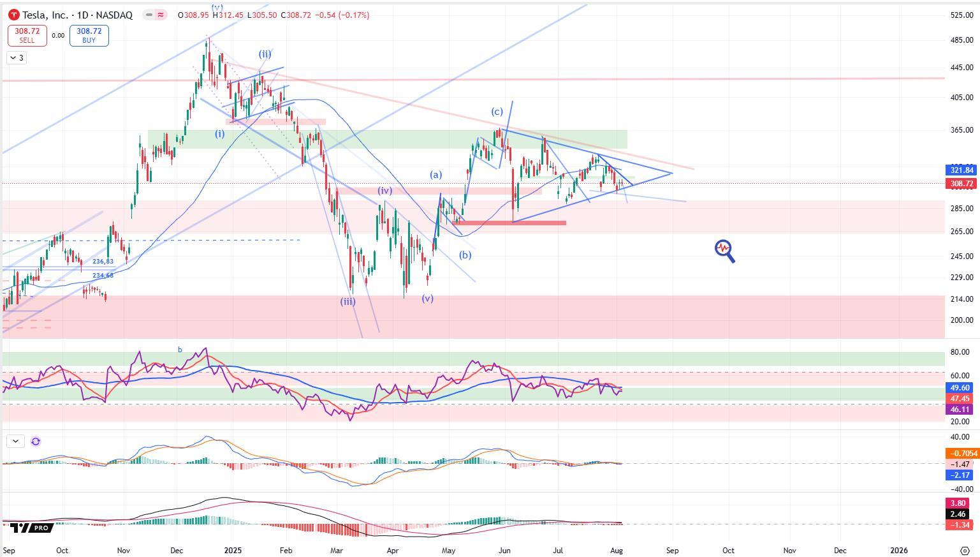Click the Tesla logo icon

tap(14, 15)
